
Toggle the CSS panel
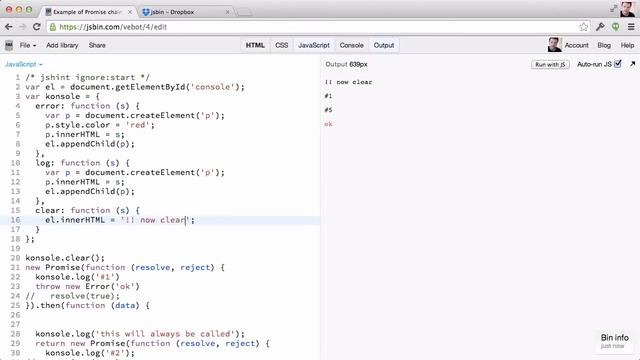(282, 45)
